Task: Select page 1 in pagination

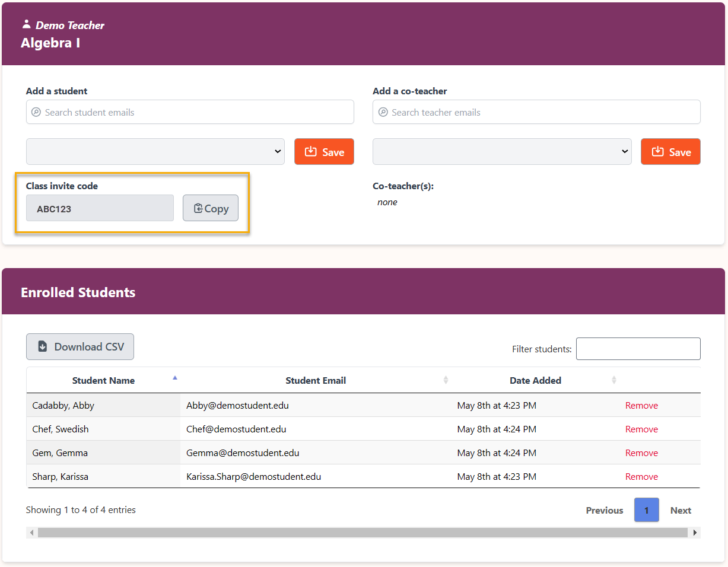Action: coord(647,510)
